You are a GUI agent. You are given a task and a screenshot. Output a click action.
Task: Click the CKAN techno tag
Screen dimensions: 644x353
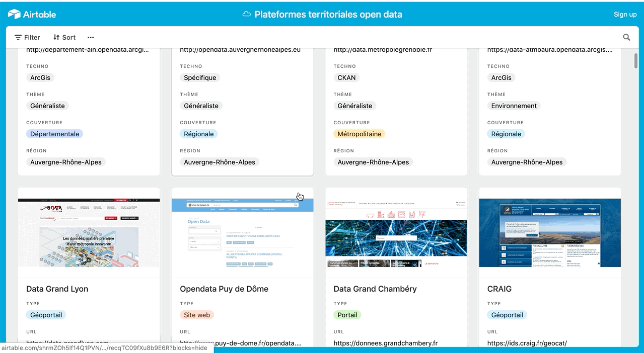click(346, 77)
